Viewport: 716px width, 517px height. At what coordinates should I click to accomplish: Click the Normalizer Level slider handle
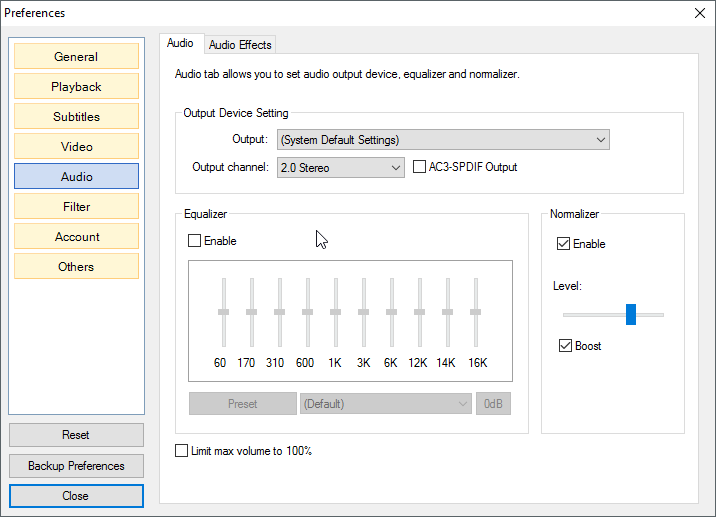(631, 314)
